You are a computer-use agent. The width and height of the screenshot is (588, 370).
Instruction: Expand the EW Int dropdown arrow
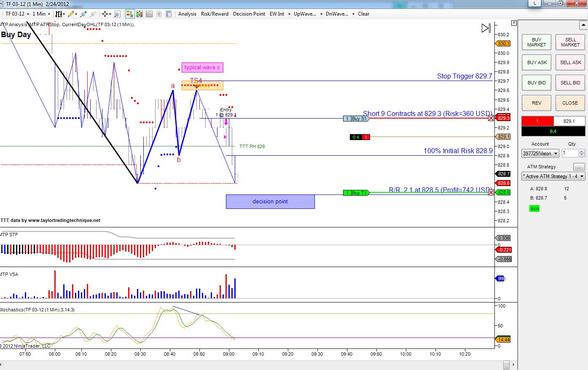pyautogui.click(x=289, y=14)
